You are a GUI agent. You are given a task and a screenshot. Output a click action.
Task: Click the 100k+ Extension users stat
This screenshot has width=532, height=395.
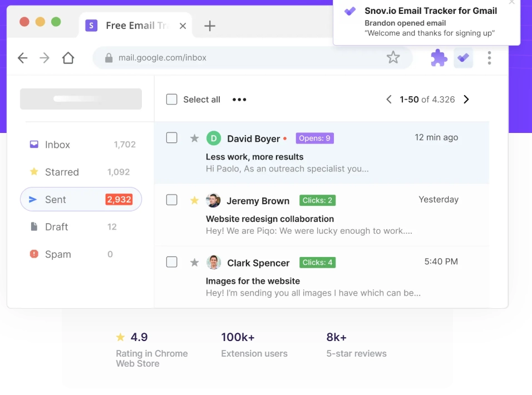(254, 345)
